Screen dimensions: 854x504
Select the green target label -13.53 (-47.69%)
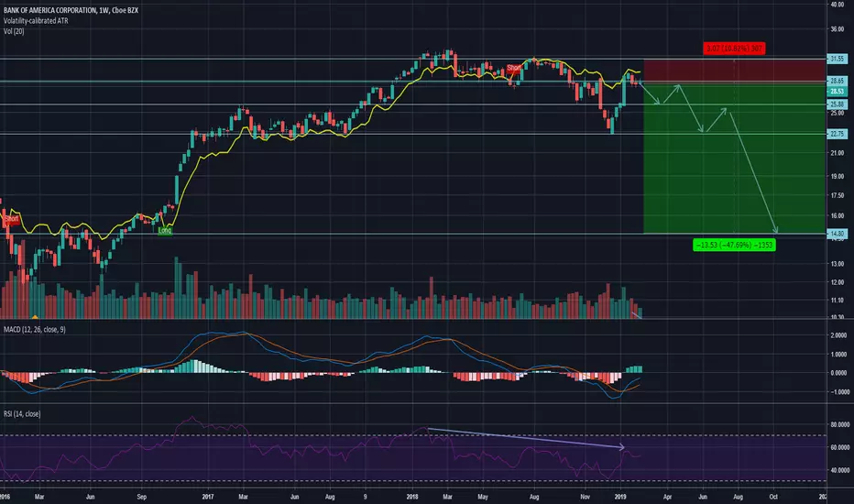pos(734,246)
